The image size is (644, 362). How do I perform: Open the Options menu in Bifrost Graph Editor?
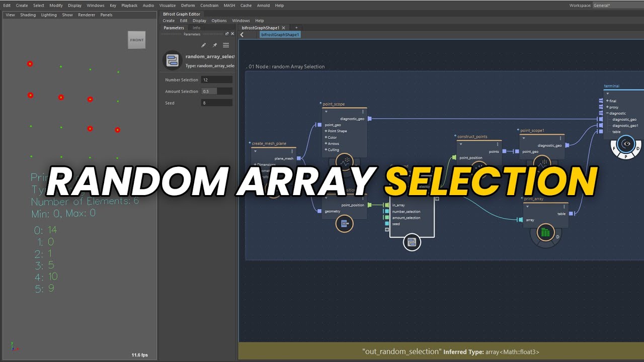(219, 21)
